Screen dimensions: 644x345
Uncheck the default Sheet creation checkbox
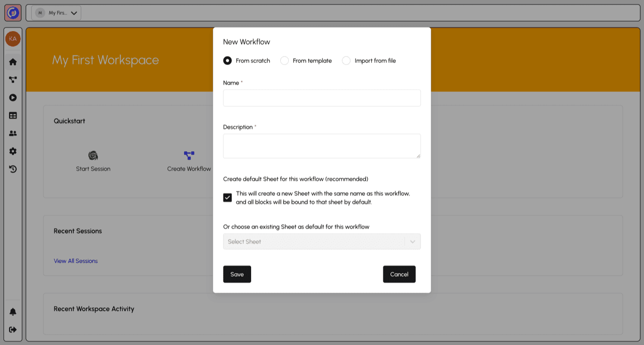(x=227, y=197)
